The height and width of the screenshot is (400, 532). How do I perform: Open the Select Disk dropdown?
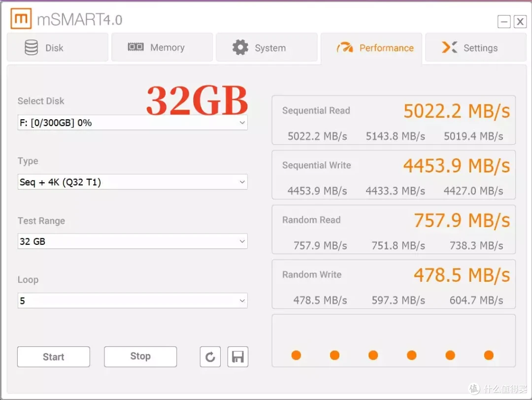click(x=133, y=123)
